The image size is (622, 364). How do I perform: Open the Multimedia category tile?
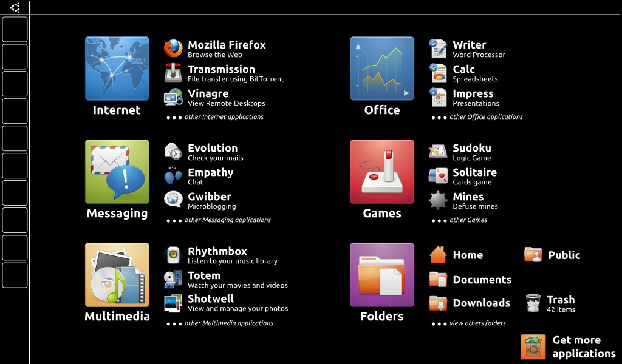(117, 275)
